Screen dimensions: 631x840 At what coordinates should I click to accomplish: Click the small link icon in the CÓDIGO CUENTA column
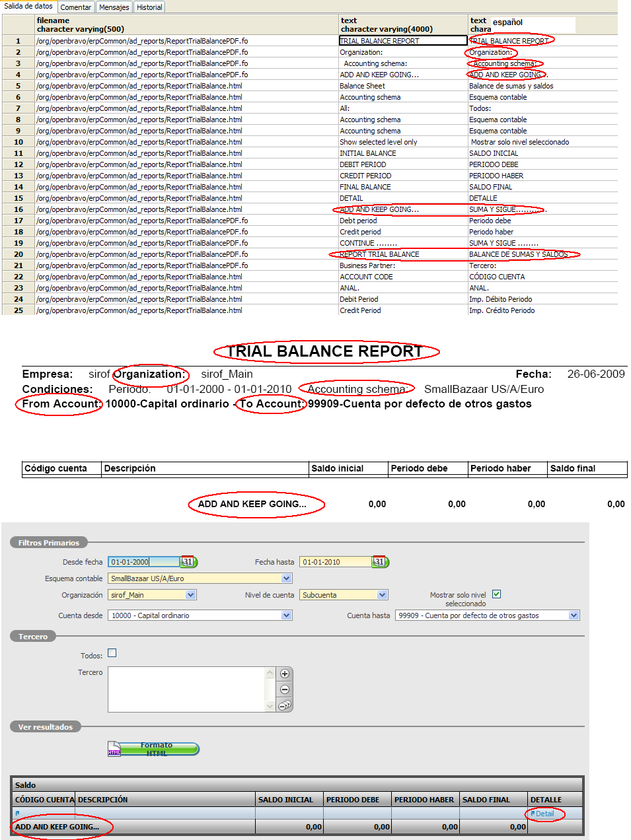17,814
